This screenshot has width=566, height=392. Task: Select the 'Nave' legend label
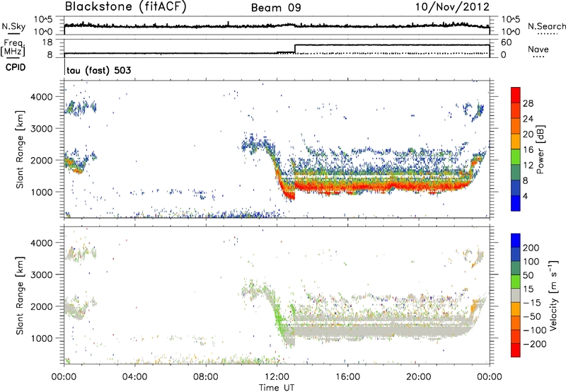coord(538,50)
